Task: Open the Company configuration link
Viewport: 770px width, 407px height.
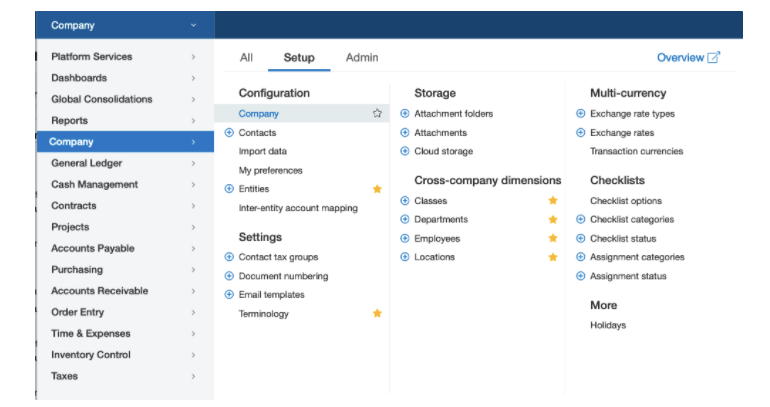Action: 258,113
